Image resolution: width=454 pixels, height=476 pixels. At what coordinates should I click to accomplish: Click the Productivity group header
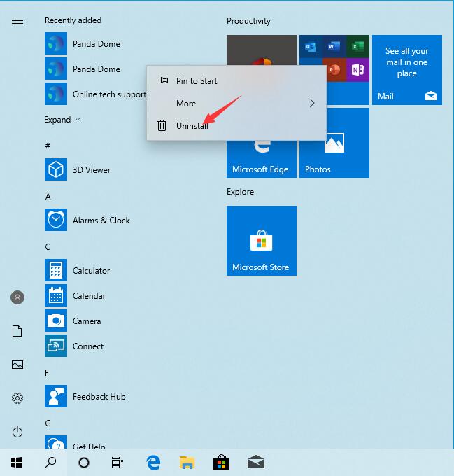(248, 21)
